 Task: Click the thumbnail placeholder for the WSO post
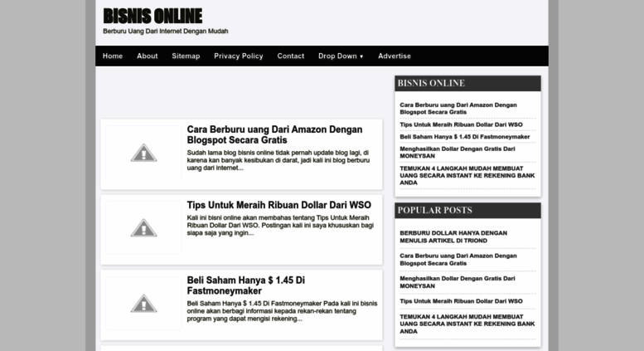pos(143,227)
